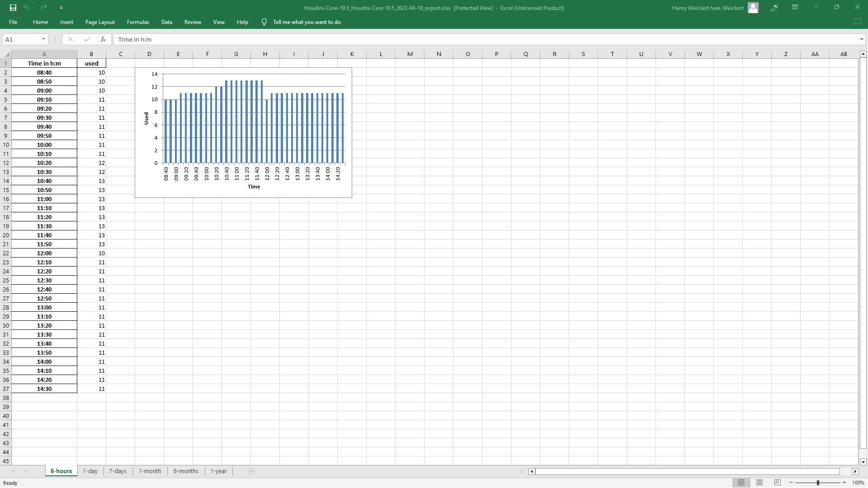
Task: Click the Redo arrow icon
Action: (43, 8)
